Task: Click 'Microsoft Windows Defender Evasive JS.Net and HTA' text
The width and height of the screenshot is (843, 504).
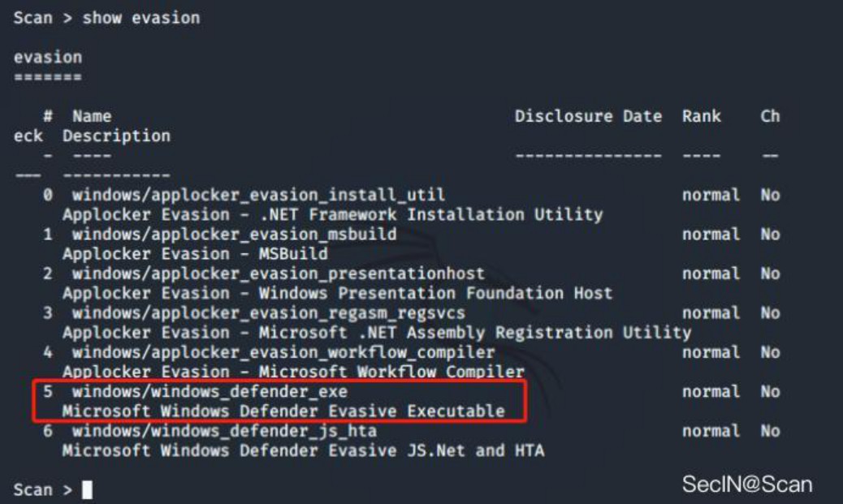Action: (303, 450)
